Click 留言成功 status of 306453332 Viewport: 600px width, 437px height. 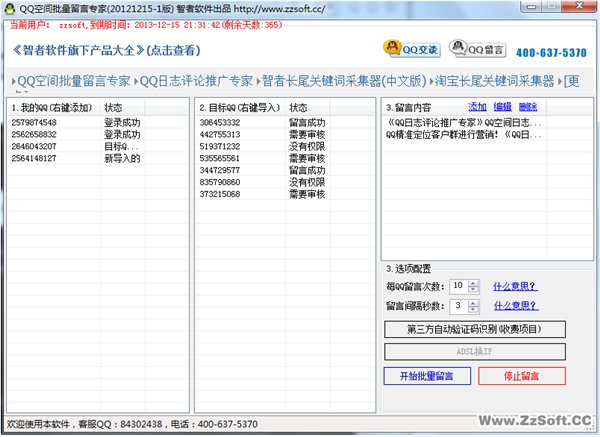tap(307, 123)
